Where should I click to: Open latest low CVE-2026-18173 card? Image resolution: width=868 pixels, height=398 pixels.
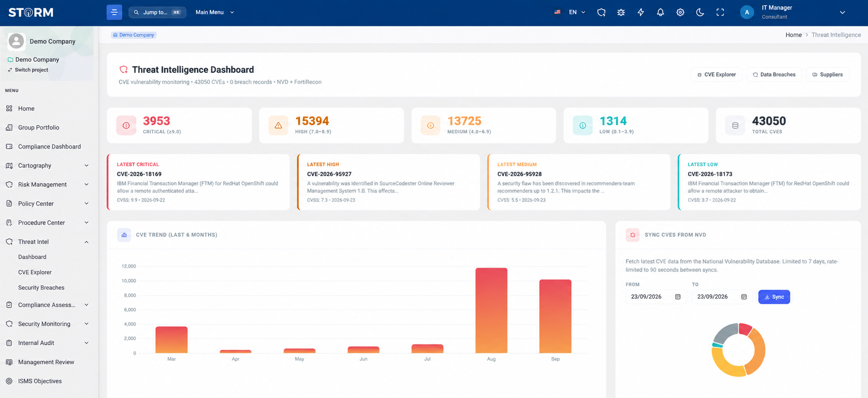tap(769, 182)
